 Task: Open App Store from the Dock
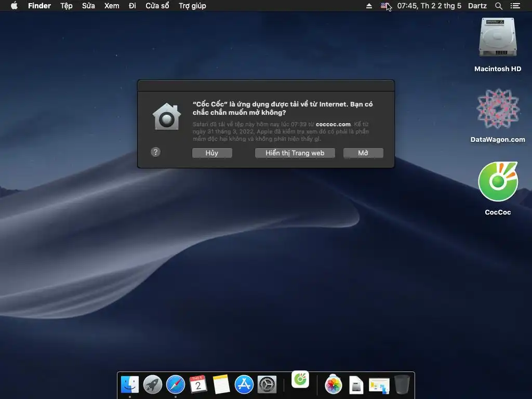244,385
